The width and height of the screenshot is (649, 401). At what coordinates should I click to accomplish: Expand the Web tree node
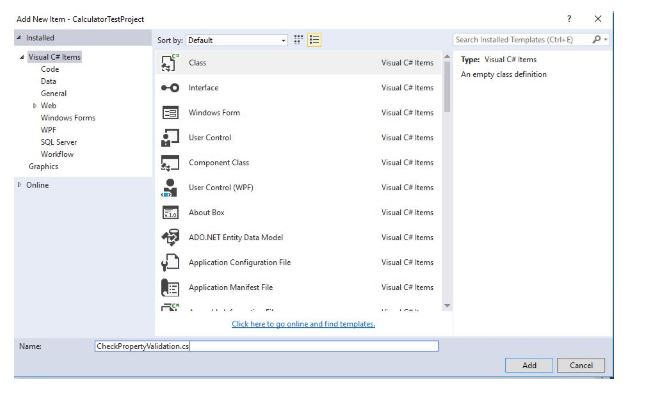pos(35,105)
